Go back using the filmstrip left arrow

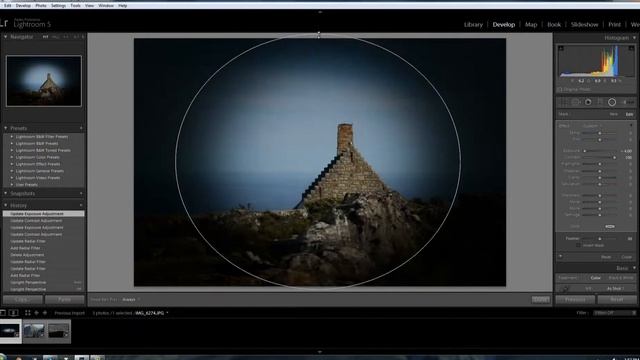pyautogui.click(x=36, y=313)
